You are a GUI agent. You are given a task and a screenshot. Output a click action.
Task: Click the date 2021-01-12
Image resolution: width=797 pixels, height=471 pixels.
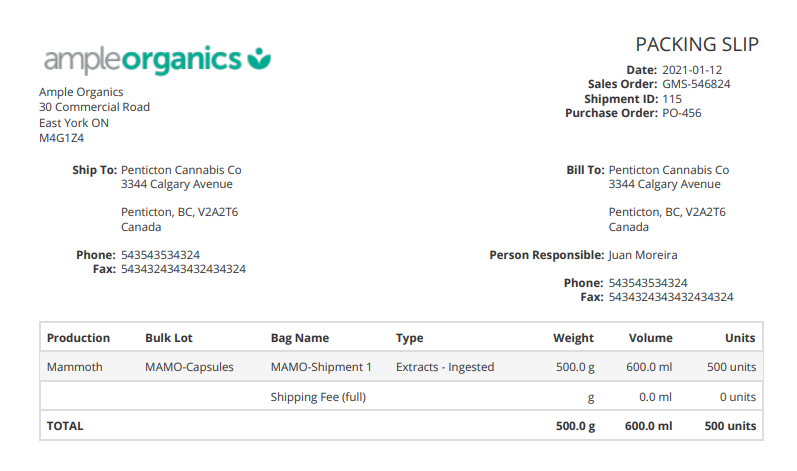pyautogui.click(x=692, y=70)
